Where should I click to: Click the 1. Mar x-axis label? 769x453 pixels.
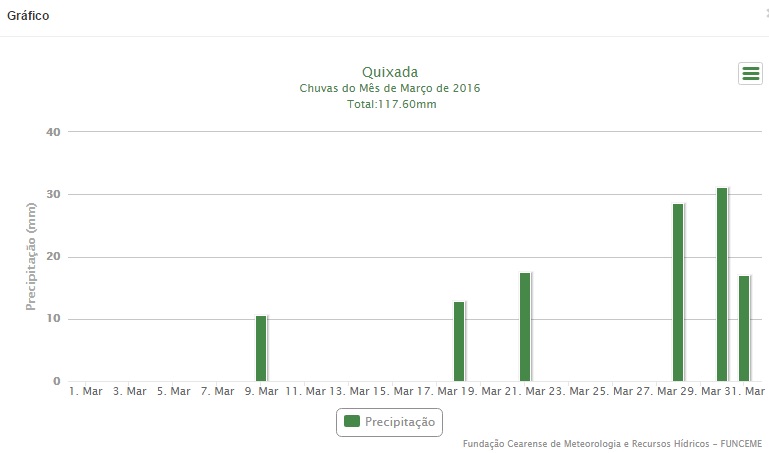86,392
